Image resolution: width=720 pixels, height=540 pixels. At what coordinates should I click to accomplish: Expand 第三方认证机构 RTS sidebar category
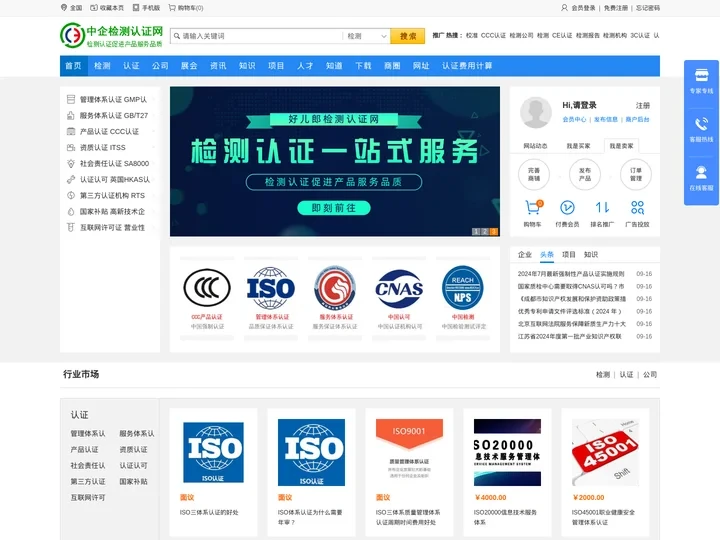pyautogui.click(x=110, y=196)
